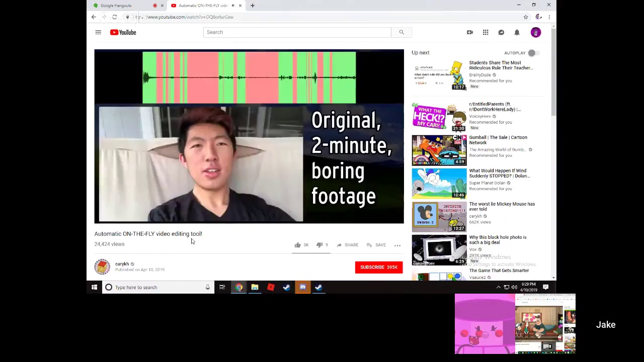Viewport: 644px width, 362px height.
Task: Open the notifications bell
Action: pyautogui.click(x=517, y=32)
